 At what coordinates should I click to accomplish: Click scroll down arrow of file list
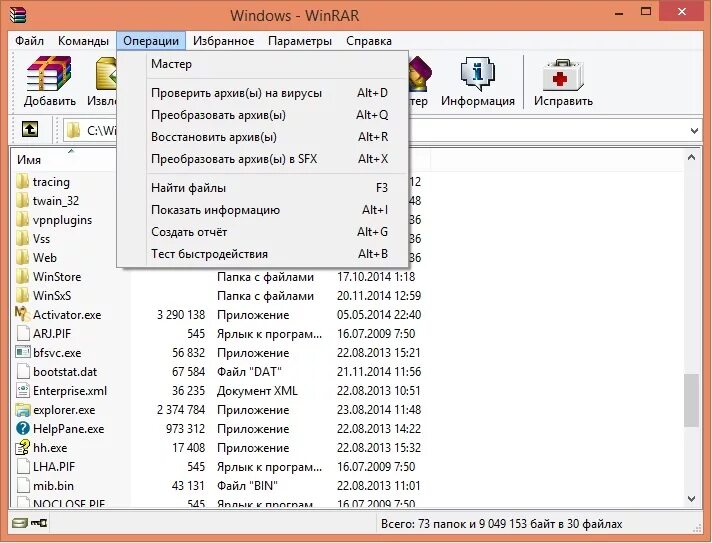(692, 499)
